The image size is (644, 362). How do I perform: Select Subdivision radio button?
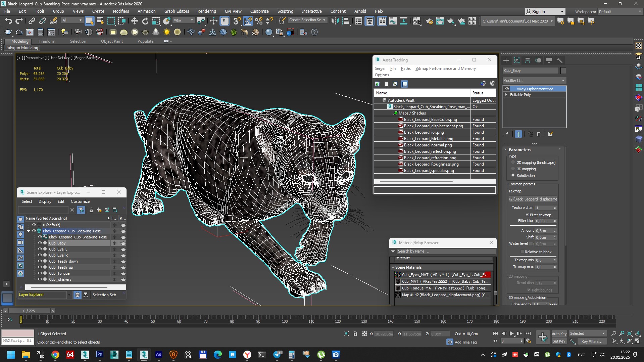coord(513,175)
